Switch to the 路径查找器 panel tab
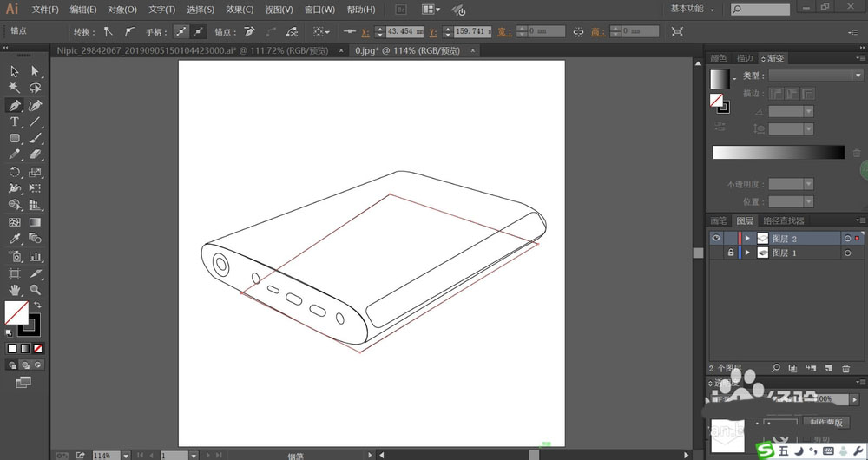The height and width of the screenshot is (460, 868). tap(783, 220)
